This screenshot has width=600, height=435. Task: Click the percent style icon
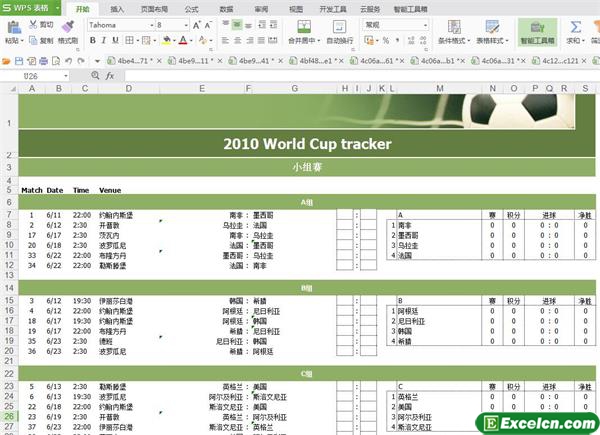[386, 40]
